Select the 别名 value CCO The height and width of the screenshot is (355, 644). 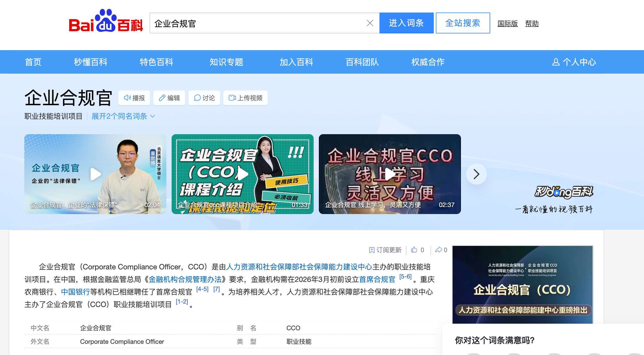pyautogui.click(x=293, y=328)
